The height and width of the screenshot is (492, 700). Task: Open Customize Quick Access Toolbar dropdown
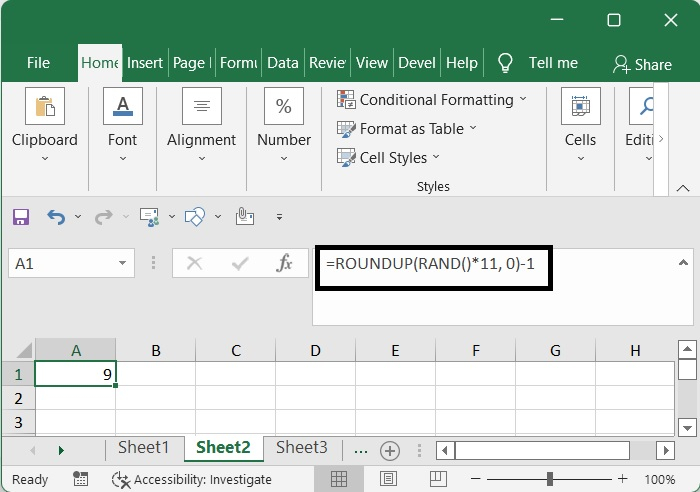pyautogui.click(x=279, y=217)
